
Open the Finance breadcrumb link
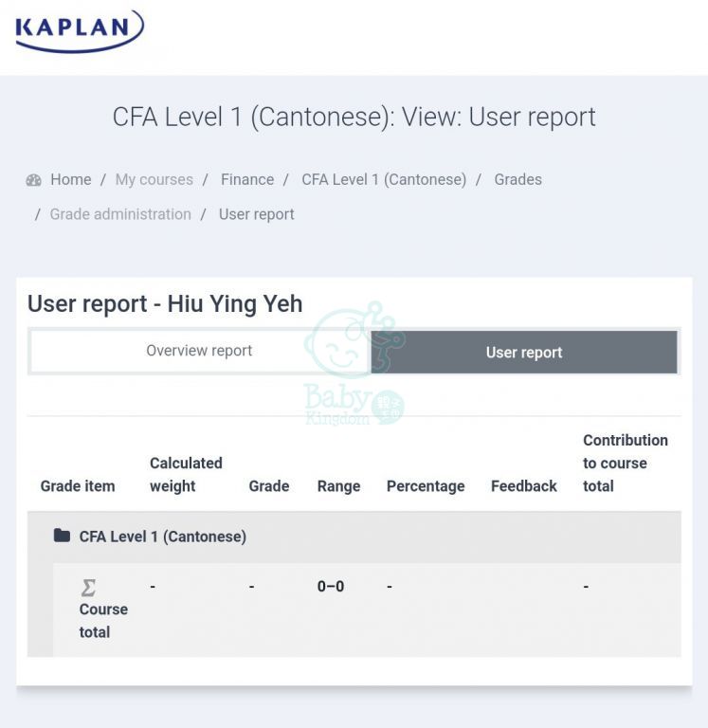click(247, 179)
